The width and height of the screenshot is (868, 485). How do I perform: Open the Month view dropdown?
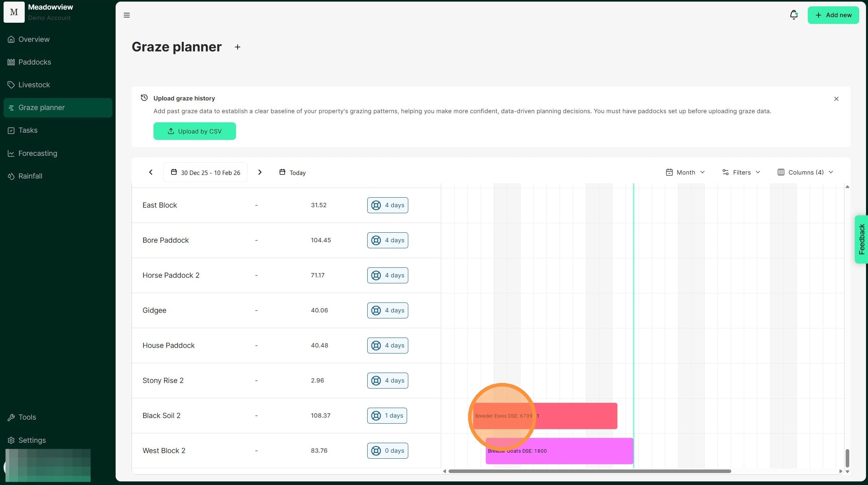(x=685, y=172)
